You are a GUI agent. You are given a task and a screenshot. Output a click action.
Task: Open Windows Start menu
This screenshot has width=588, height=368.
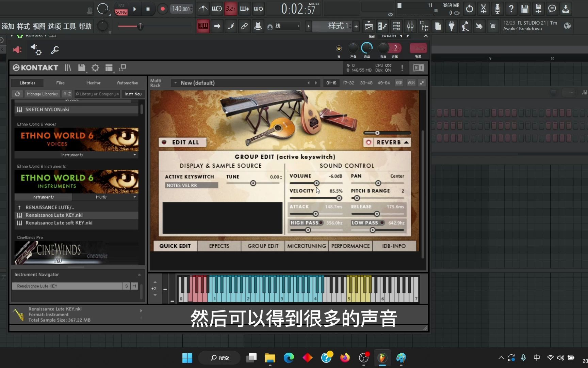[187, 358]
